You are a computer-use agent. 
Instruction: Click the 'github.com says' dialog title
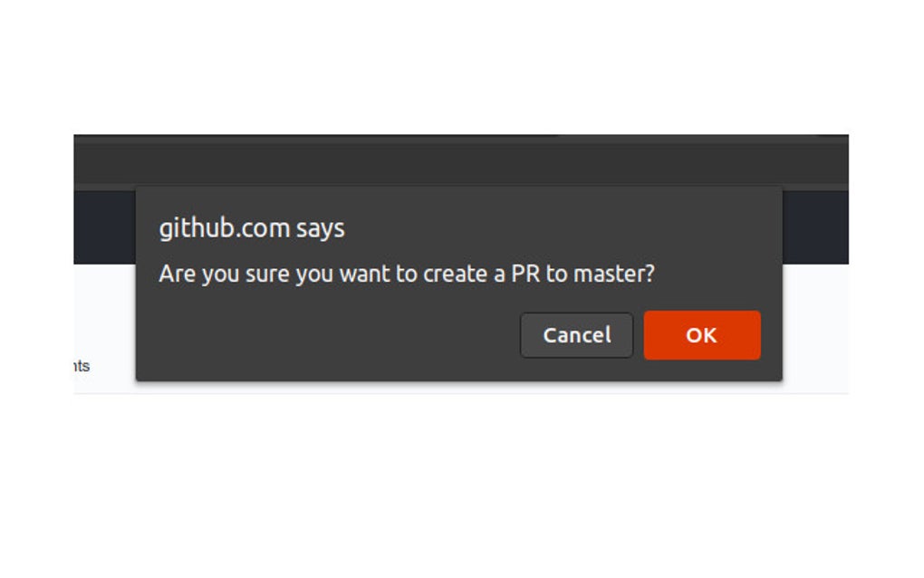click(x=252, y=228)
